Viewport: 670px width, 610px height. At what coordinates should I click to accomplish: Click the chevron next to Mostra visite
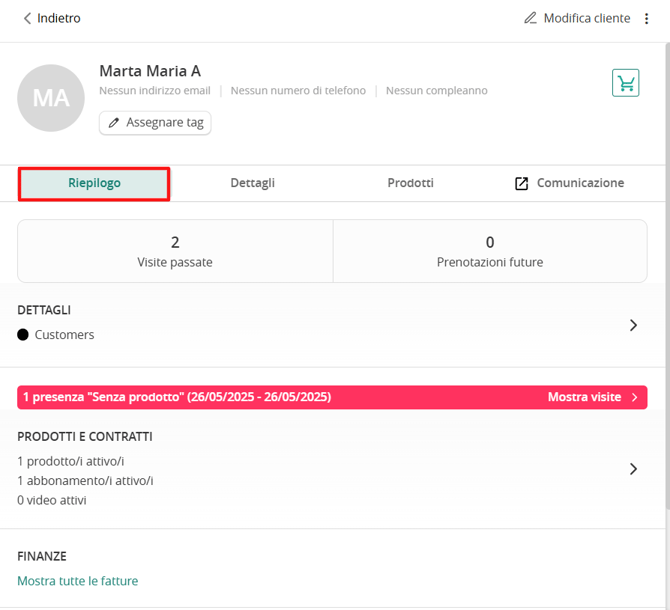click(x=635, y=397)
